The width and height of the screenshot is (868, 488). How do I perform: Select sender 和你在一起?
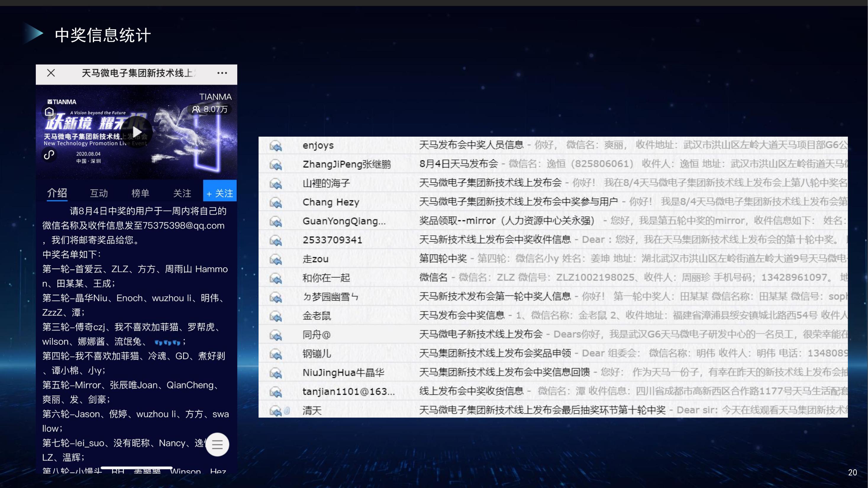[x=326, y=278]
